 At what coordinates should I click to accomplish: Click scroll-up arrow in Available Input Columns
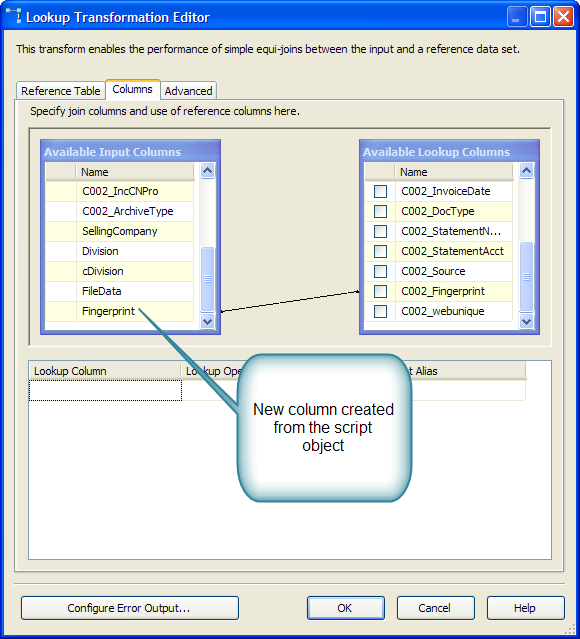coord(207,171)
